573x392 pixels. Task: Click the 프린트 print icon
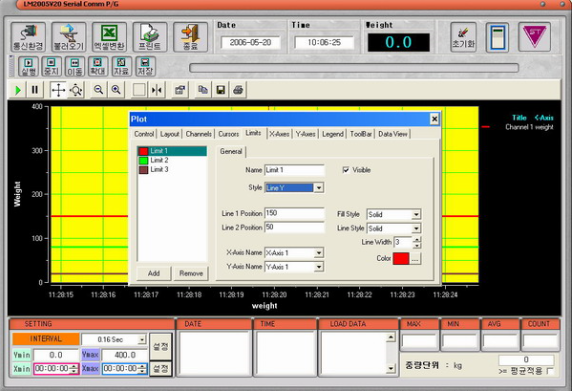coord(150,37)
